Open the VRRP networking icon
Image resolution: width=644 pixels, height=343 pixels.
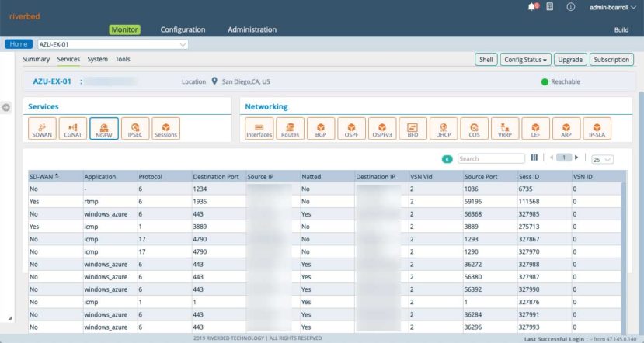[505, 128]
